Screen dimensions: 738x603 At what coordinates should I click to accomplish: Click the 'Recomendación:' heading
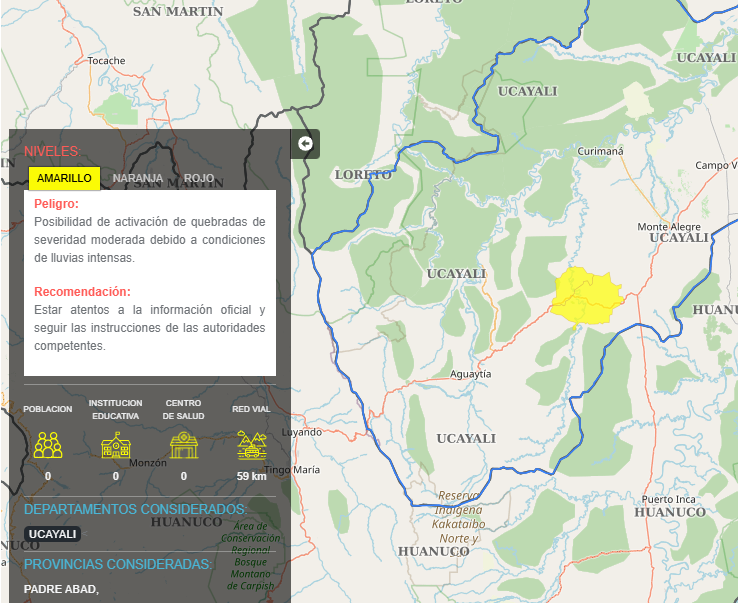tap(82, 291)
